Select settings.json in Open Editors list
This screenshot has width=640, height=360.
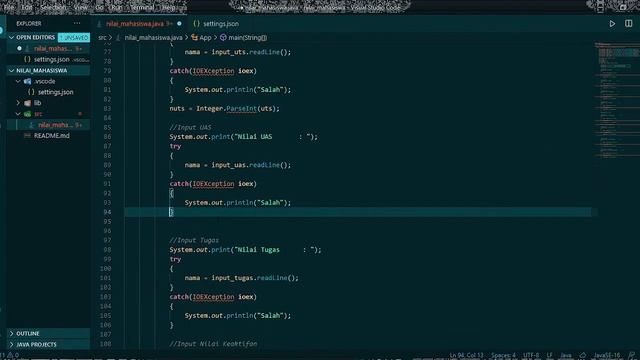51,59
